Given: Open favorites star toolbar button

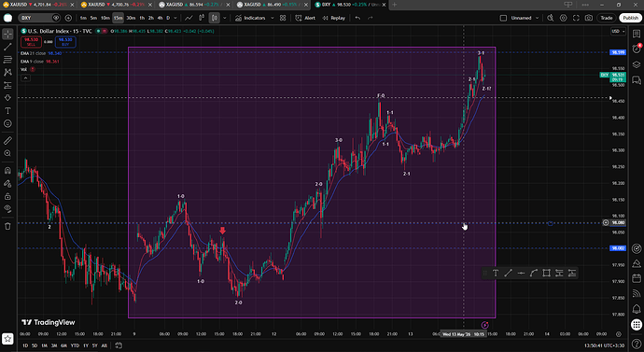Looking at the screenshot, I should click(7, 339).
